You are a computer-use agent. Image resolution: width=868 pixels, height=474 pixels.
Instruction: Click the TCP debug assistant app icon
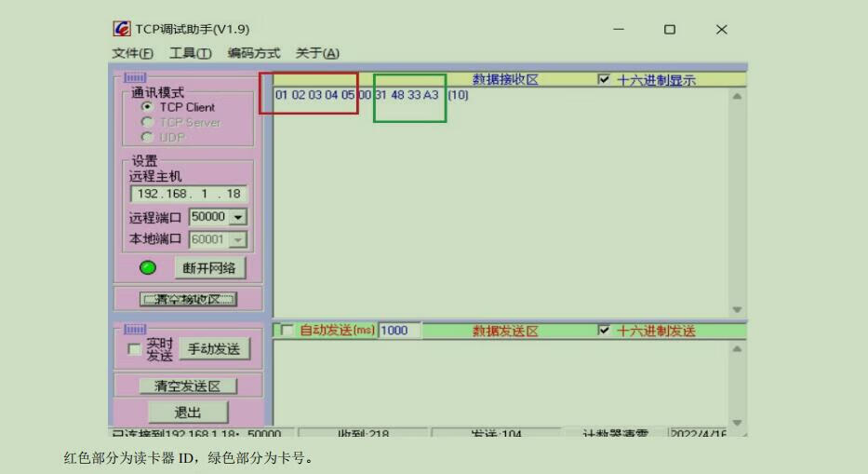point(122,30)
